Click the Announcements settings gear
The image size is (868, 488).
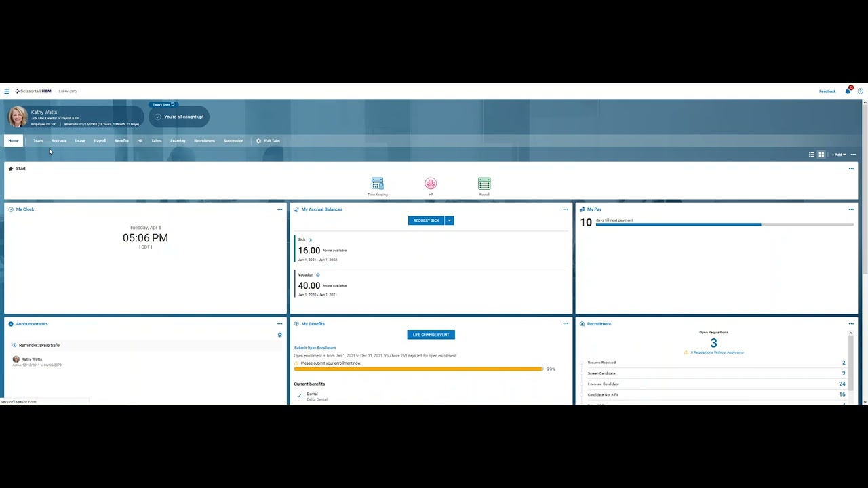[x=279, y=335]
